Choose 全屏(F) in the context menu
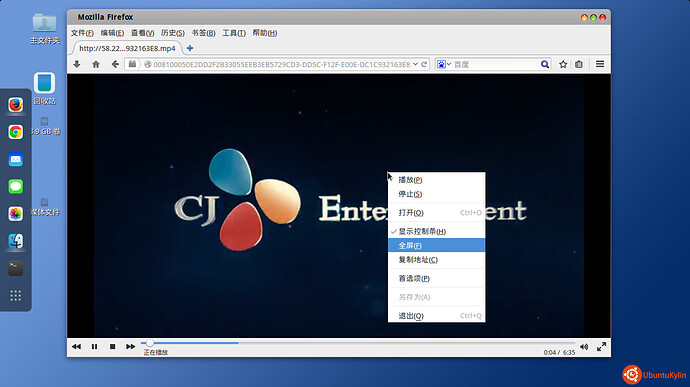The image size is (690, 387). tap(436, 245)
